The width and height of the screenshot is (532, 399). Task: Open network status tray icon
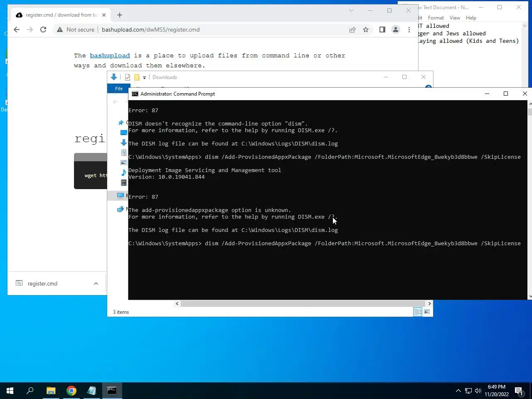[x=468, y=391]
